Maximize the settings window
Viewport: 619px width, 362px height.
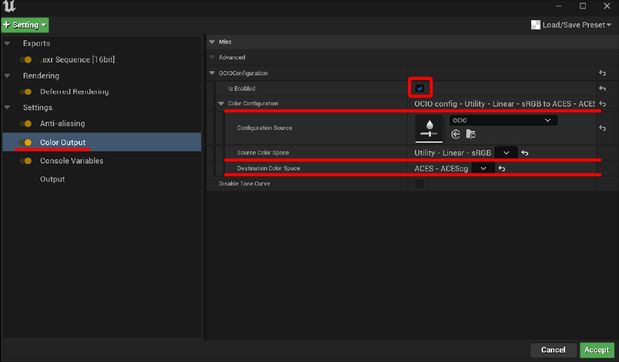click(x=583, y=6)
